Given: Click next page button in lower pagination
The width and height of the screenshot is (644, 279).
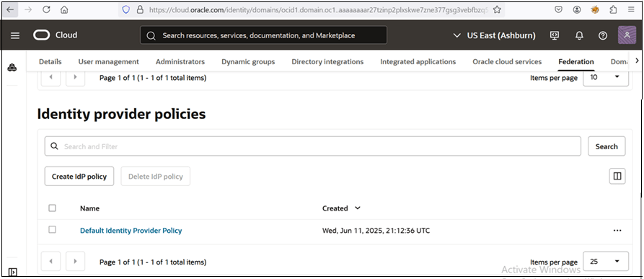Looking at the screenshot, I should coord(75,262).
